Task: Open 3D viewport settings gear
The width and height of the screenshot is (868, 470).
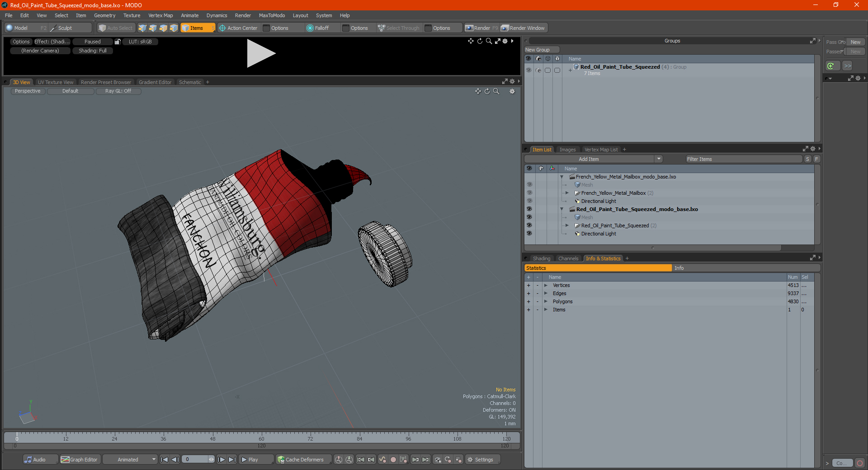Action: coord(512,91)
